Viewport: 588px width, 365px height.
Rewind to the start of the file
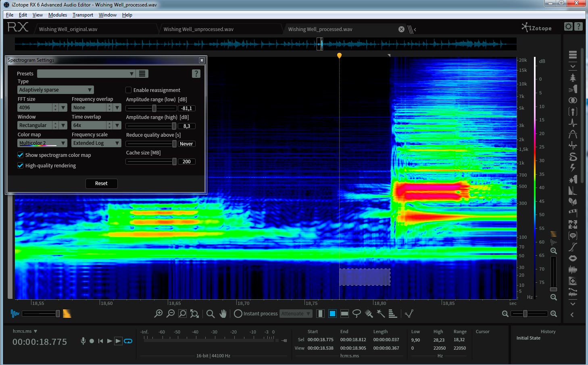(100, 341)
